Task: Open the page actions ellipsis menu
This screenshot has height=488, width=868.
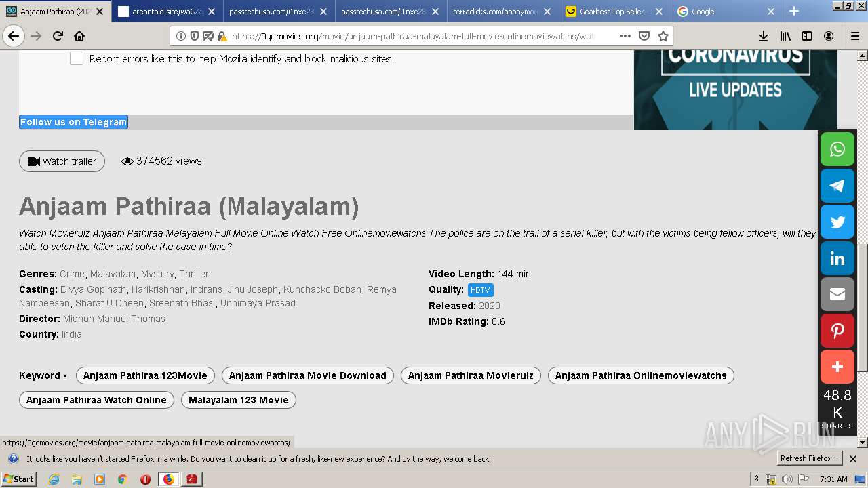Action: [625, 36]
